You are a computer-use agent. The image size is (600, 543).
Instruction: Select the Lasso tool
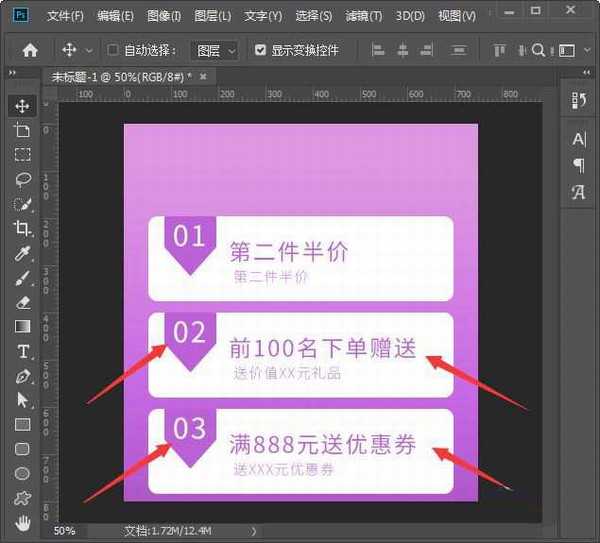coord(22,179)
